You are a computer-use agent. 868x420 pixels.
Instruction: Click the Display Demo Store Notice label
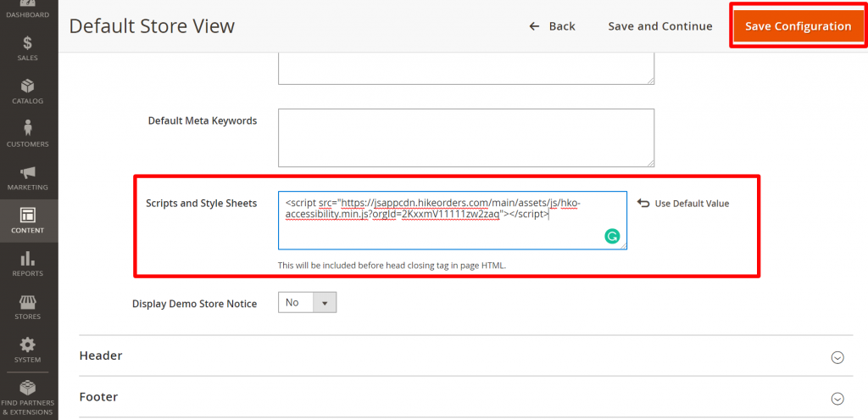pyautogui.click(x=194, y=304)
